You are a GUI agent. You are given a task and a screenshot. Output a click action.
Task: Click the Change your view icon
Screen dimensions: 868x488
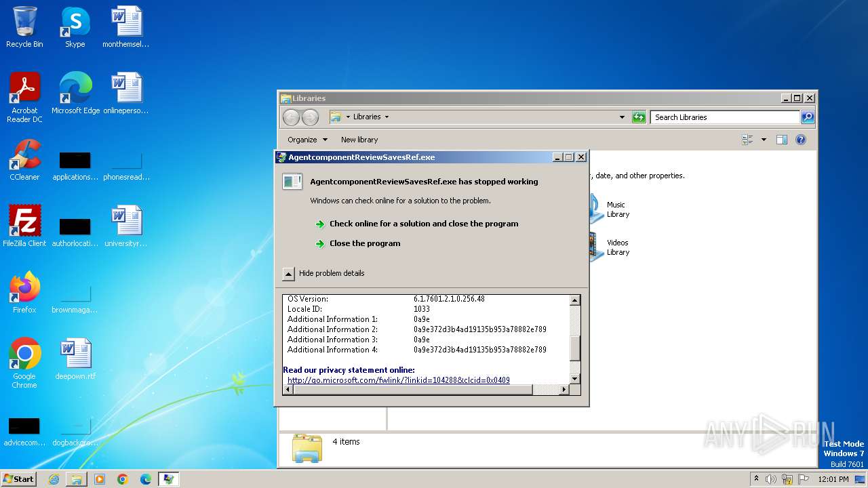748,140
